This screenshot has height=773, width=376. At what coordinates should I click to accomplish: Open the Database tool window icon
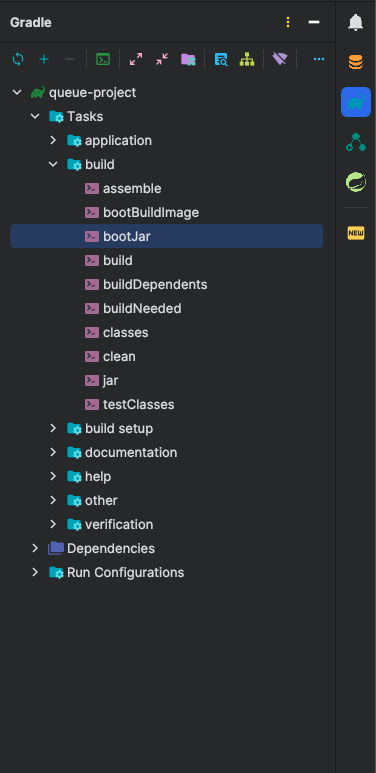pos(356,62)
